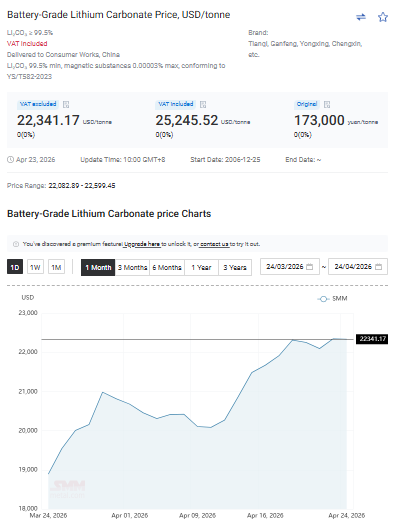The height and width of the screenshot is (527, 402).
Task: Open info icon beside Original label
Action: coord(327,105)
